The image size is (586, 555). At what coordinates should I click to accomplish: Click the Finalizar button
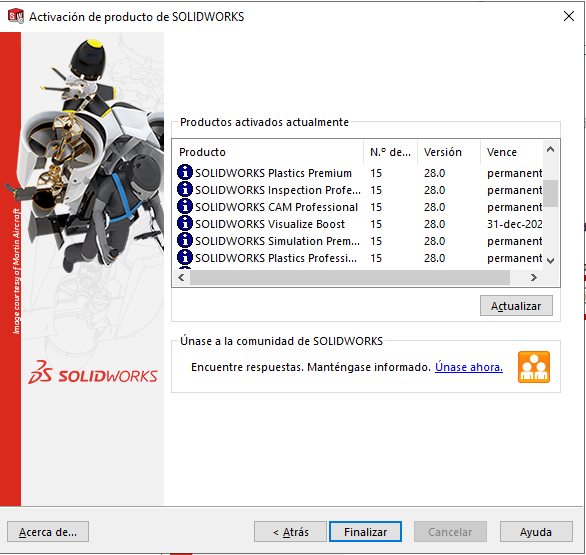click(365, 532)
